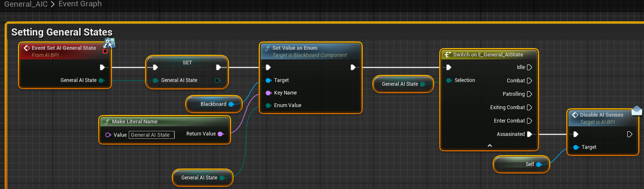The height and width of the screenshot is (189, 644).
Task: Click the SET node's General AI State input pin
Action: 155,80
